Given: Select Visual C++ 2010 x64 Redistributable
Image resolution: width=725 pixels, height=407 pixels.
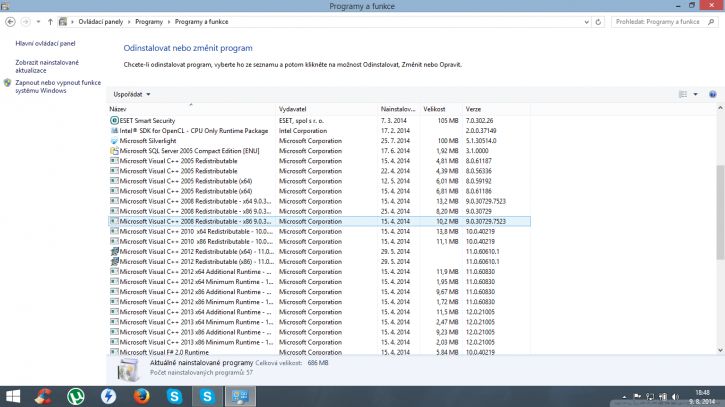Looking at the screenshot, I should [x=319, y=232].
